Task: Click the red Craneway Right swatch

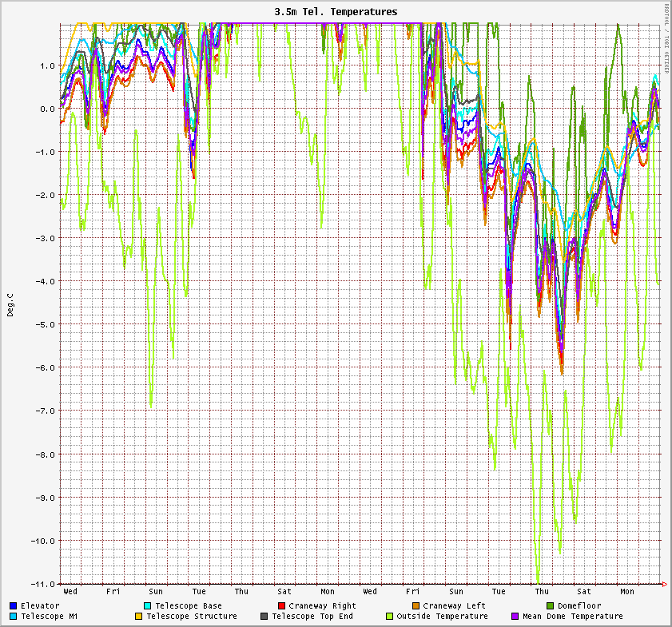Action: coord(282,606)
